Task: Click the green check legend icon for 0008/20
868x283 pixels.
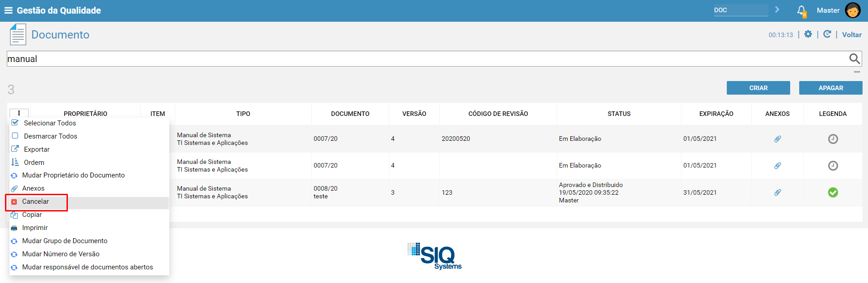Action: point(833,192)
